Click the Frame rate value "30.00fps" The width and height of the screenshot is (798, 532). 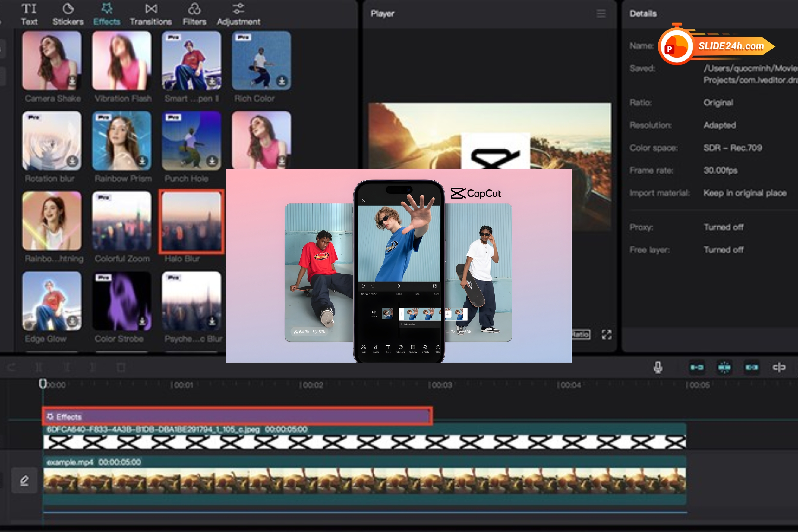720,170
